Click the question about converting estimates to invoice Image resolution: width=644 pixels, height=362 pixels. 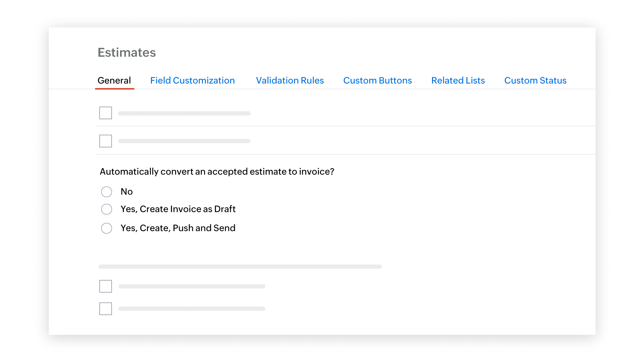216,171
